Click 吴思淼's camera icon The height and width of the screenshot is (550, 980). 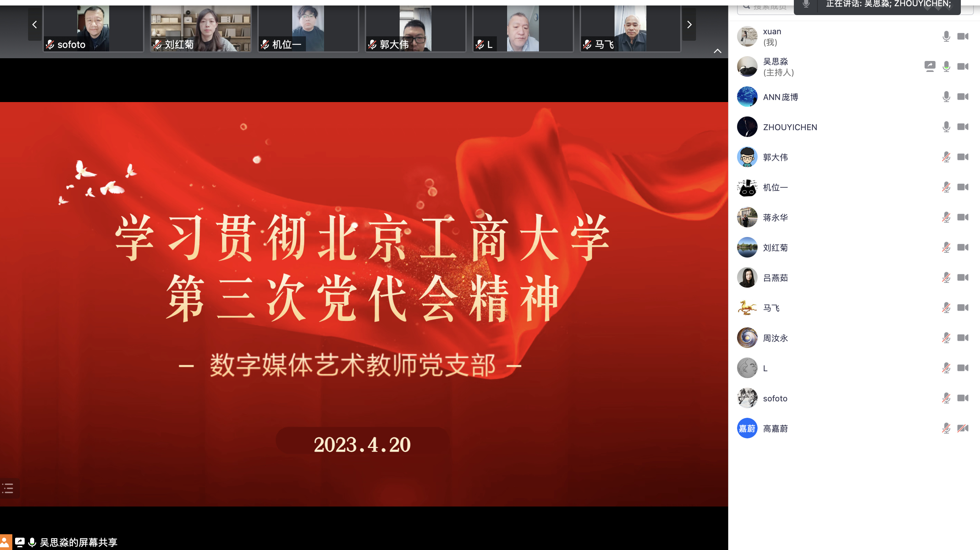[963, 66]
